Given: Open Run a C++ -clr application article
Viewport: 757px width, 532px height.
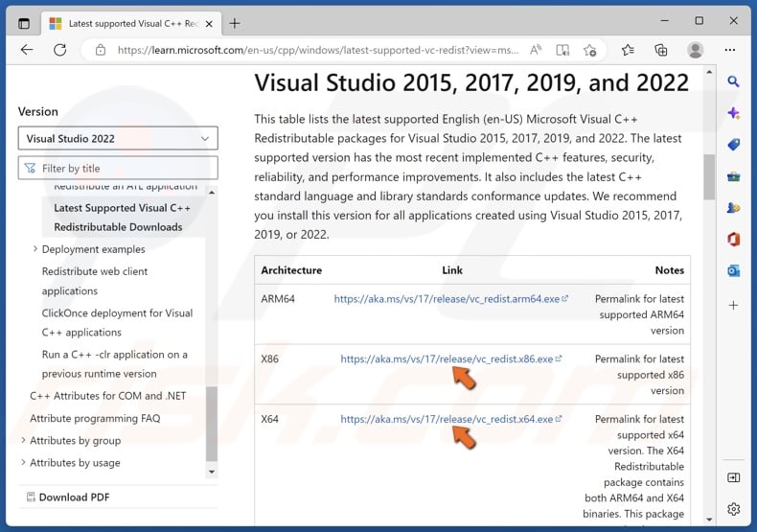Looking at the screenshot, I should coord(114,364).
